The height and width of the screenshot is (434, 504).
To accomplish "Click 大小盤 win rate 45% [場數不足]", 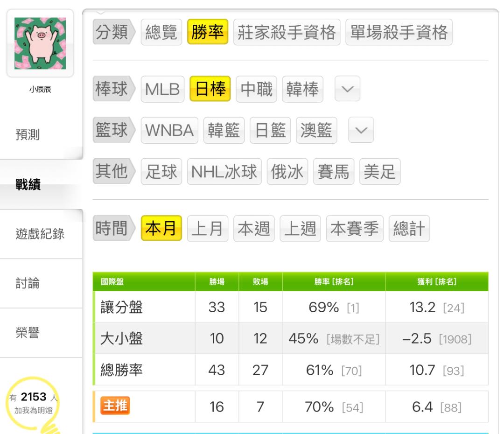I will [x=334, y=339].
